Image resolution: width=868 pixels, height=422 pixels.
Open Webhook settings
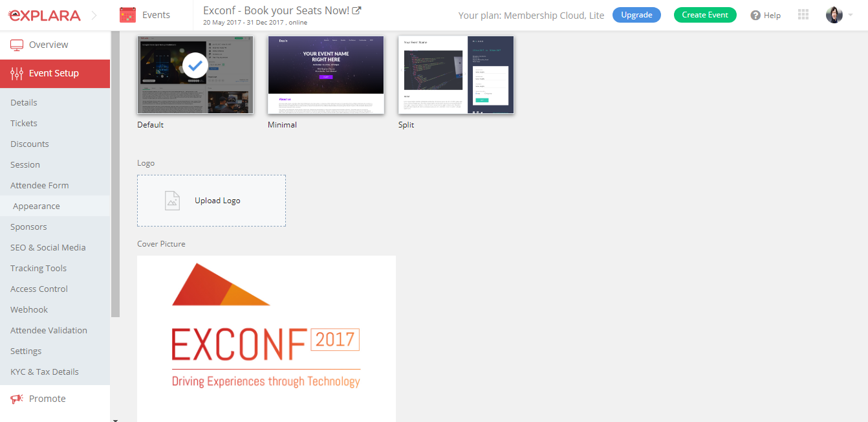(x=29, y=309)
